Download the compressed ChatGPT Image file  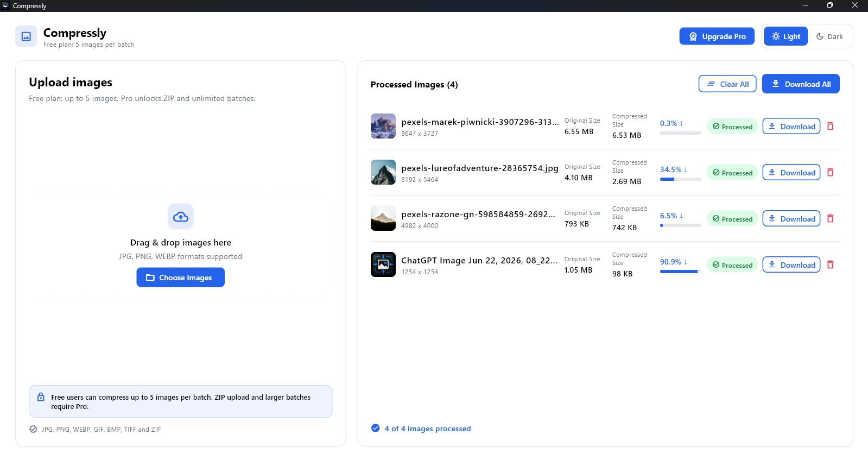coord(791,264)
